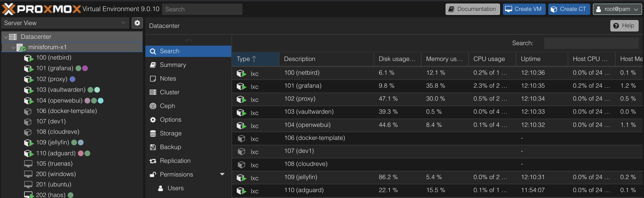Collapse the sidebar menu with the up chevron
This screenshot has height=198, width=644.
point(188,40)
